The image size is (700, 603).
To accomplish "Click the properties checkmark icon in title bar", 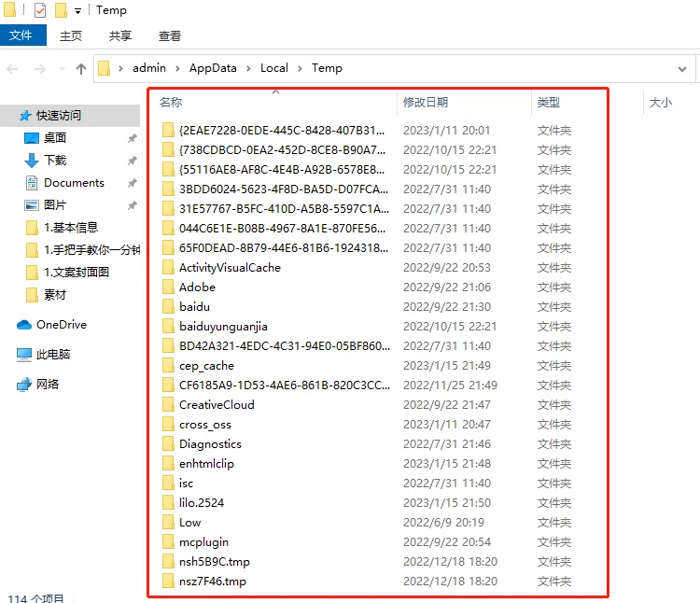I will [40, 10].
